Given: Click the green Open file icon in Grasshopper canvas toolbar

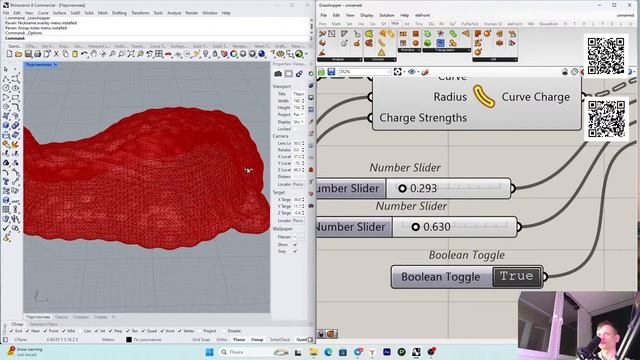Looking at the screenshot, I should pyautogui.click(x=322, y=72).
